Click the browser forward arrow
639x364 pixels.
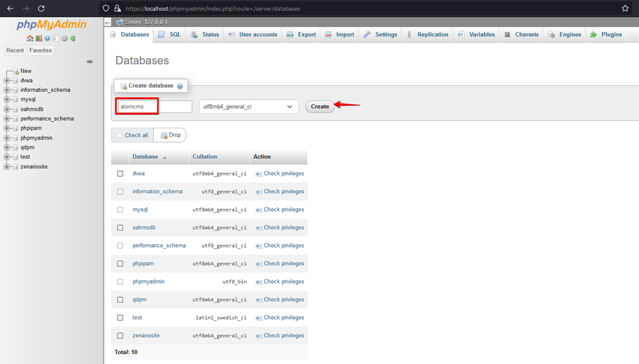(x=26, y=8)
